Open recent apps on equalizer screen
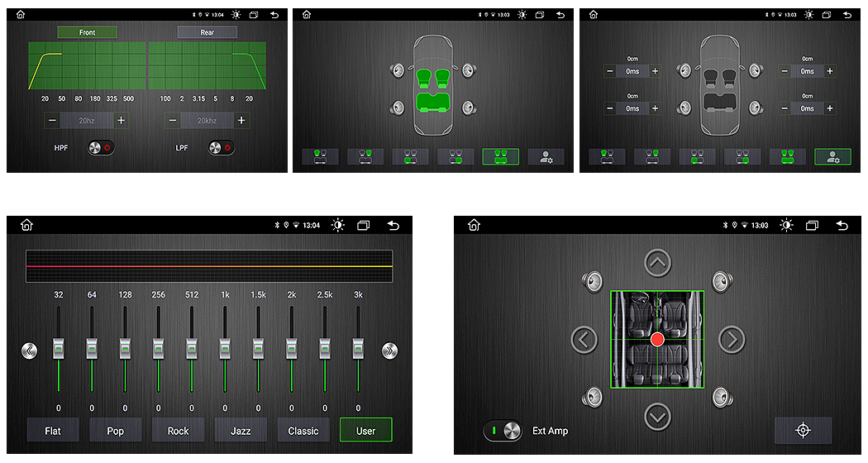 [x=364, y=226]
